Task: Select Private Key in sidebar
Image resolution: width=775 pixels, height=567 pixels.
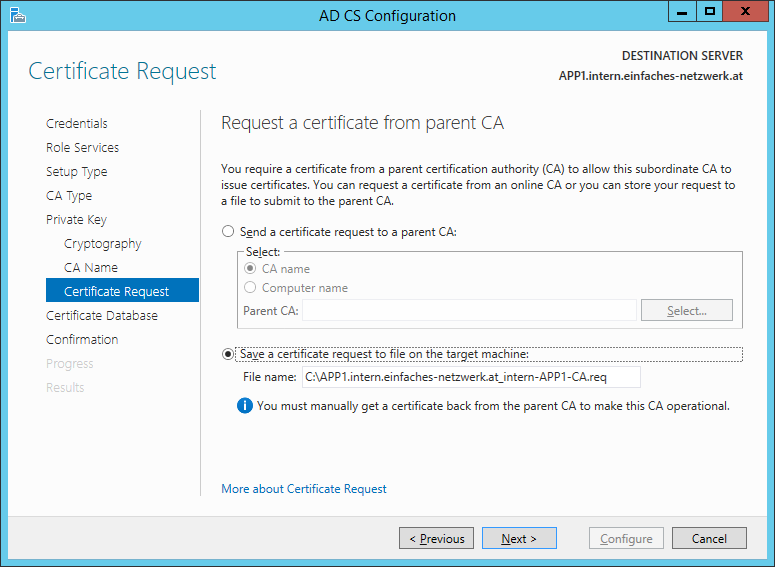Action: 76,220
